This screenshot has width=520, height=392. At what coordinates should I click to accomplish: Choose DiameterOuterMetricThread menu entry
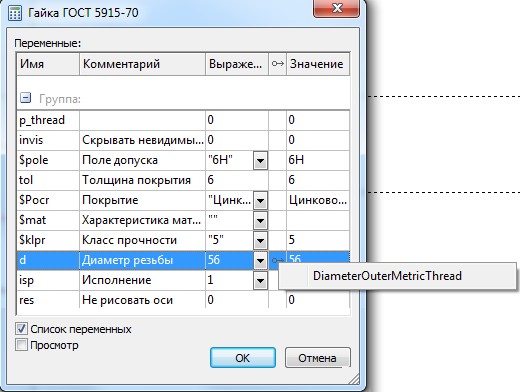(x=387, y=276)
